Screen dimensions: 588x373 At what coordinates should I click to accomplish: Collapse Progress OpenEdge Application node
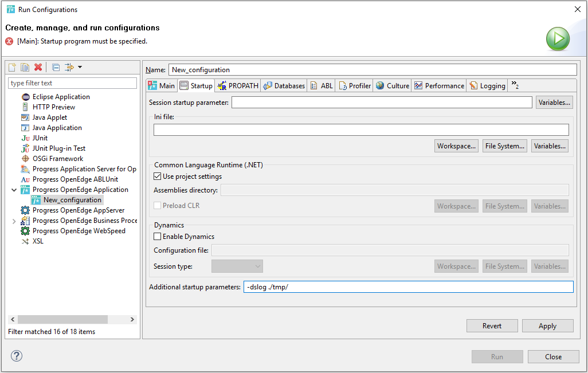click(14, 190)
